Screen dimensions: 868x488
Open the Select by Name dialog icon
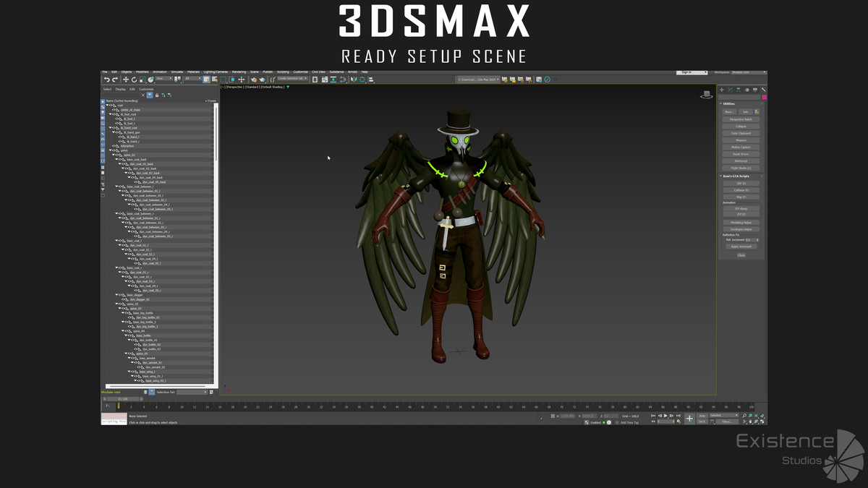click(x=215, y=80)
